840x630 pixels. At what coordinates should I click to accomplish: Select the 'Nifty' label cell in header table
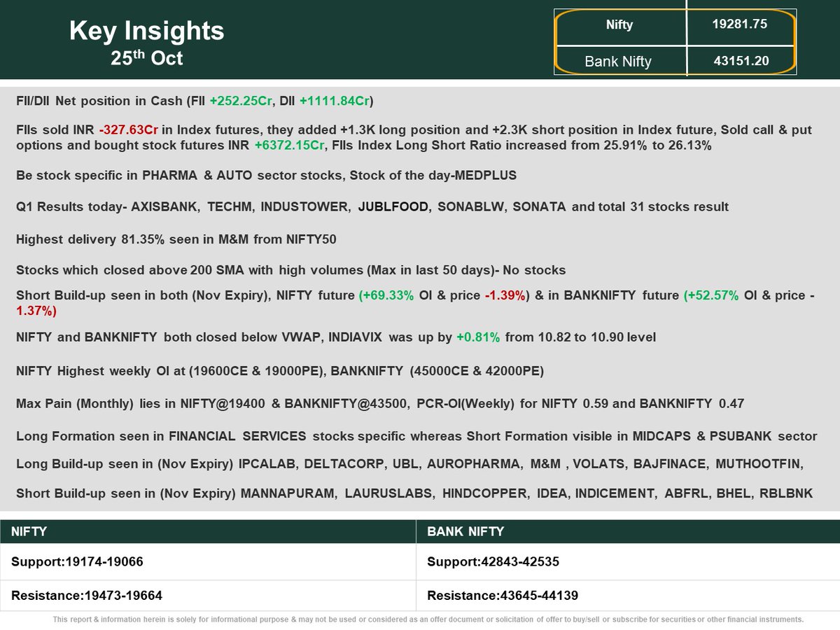coord(619,25)
